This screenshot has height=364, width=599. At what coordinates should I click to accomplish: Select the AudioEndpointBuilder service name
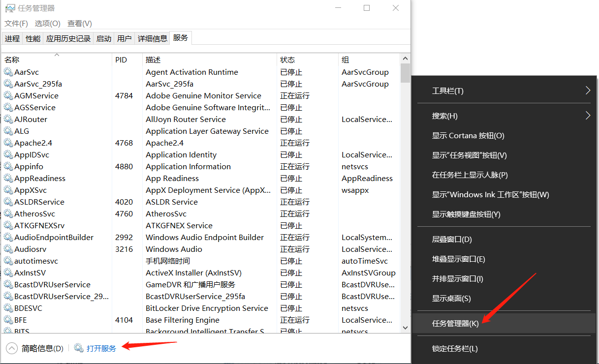pos(54,237)
